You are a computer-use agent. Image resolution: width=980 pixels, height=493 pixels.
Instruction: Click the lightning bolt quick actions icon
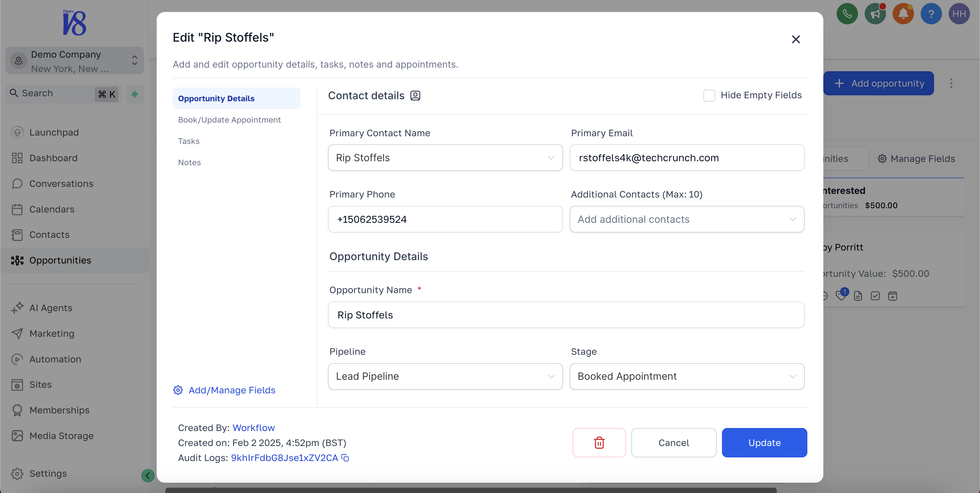point(135,94)
